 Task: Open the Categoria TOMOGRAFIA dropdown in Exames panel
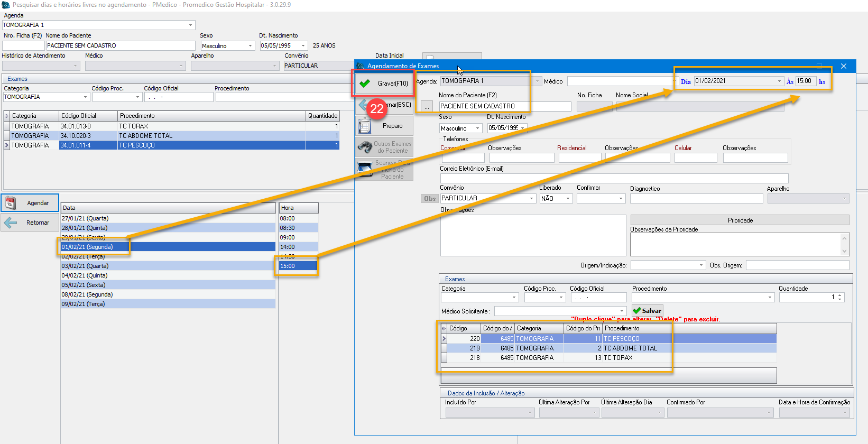pyautogui.click(x=85, y=97)
